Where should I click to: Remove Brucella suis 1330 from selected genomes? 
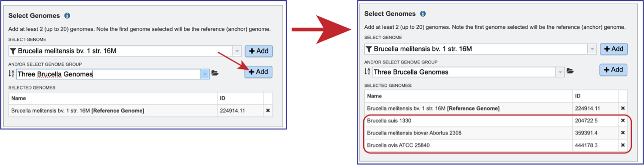pos(623,121)
